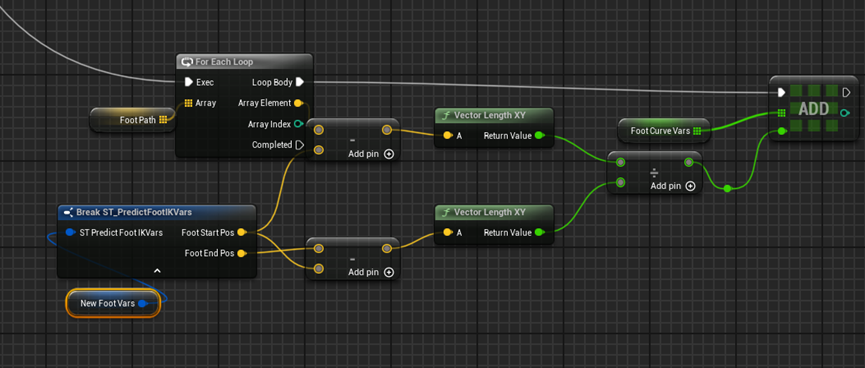The height and width of the screenshot is (368, 865).
Task: Click the divide node top input pin
Action: [x=621, y=162]
